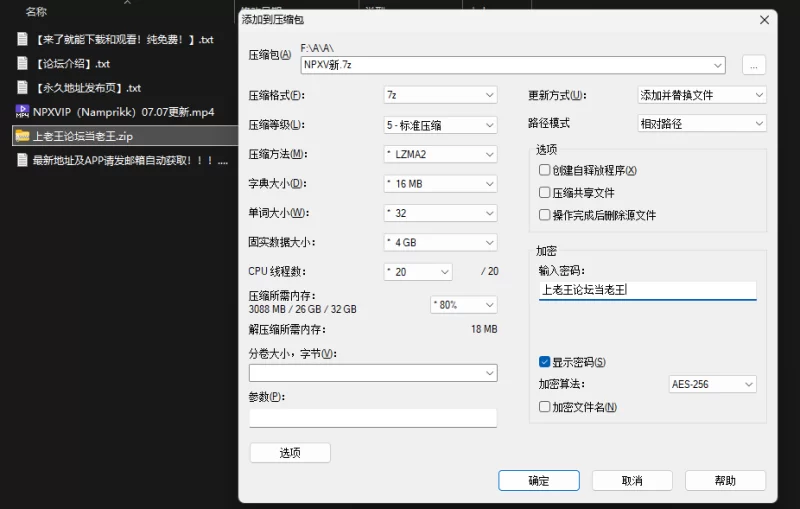The width and height of the screenshot is (800, 509).
Task: Open the 分卷大小 dropdown
Action: (373, 373)
